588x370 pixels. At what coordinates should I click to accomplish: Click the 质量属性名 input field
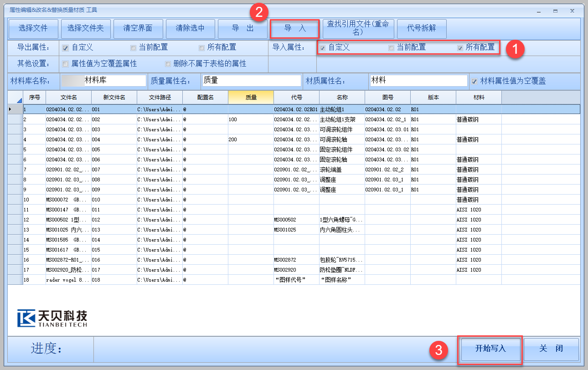pos(251,81)
